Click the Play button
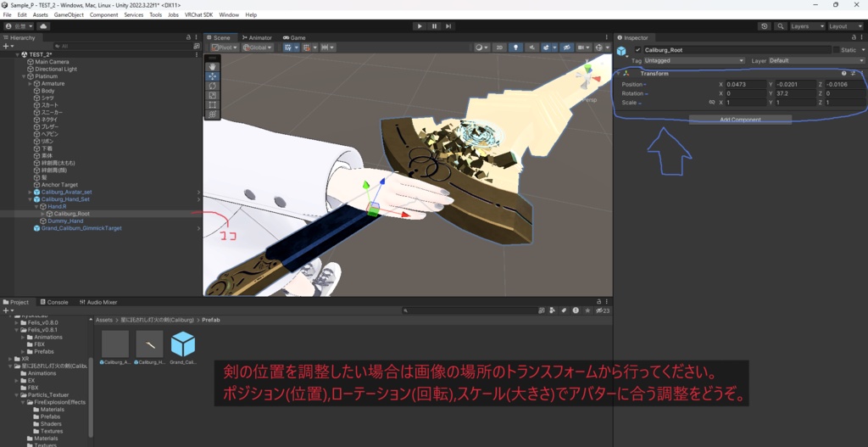This screenshot has width=868, height=447. click(x=420, y=26)
